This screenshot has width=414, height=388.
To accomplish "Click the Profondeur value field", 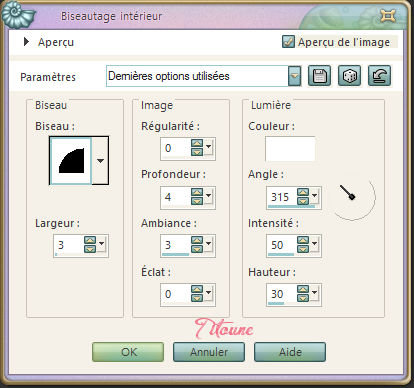I will (176, 197).
